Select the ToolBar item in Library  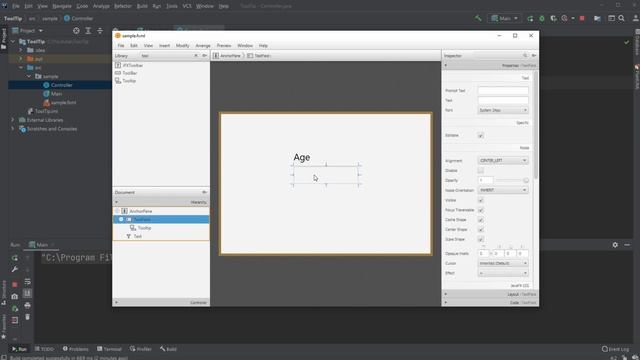(129, 73)
